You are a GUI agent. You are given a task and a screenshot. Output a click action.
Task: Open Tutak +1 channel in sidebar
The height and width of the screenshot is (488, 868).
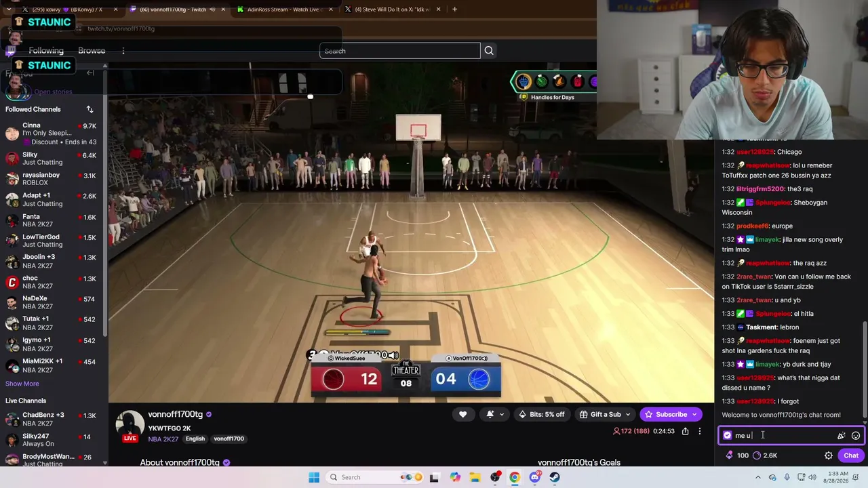53,323
